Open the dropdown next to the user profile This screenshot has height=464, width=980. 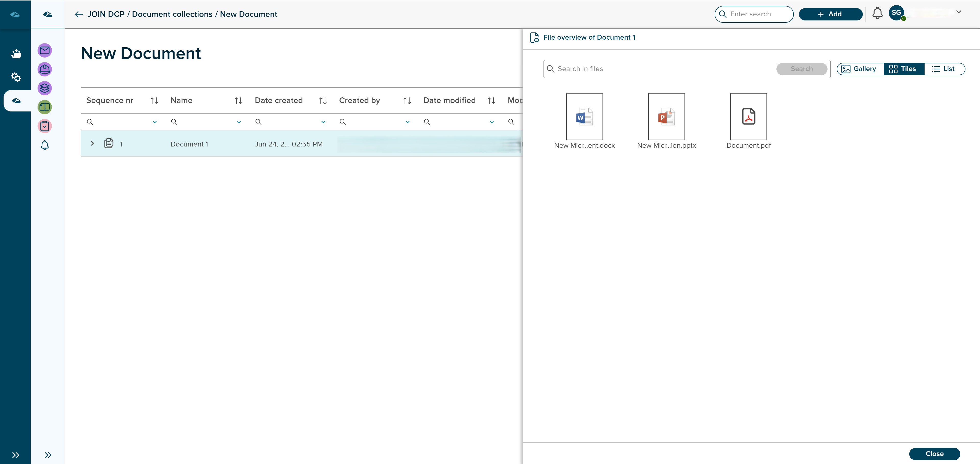(x=959, y=12)
